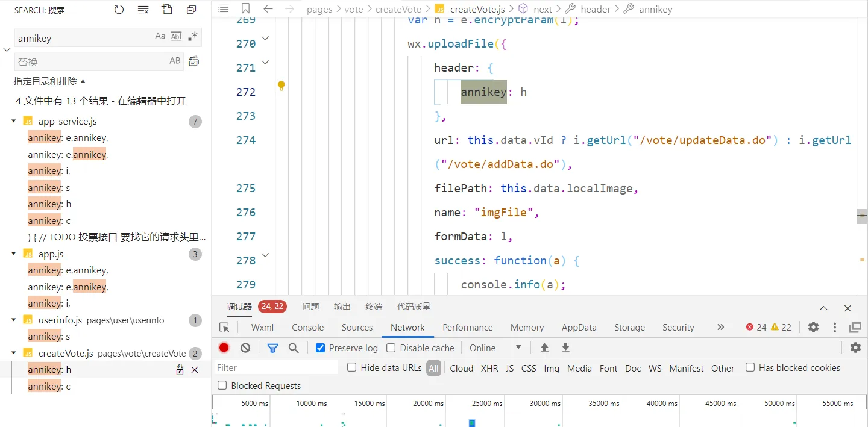
Task: Toggle the network filter funnel
Action: (x=272, y=348)
